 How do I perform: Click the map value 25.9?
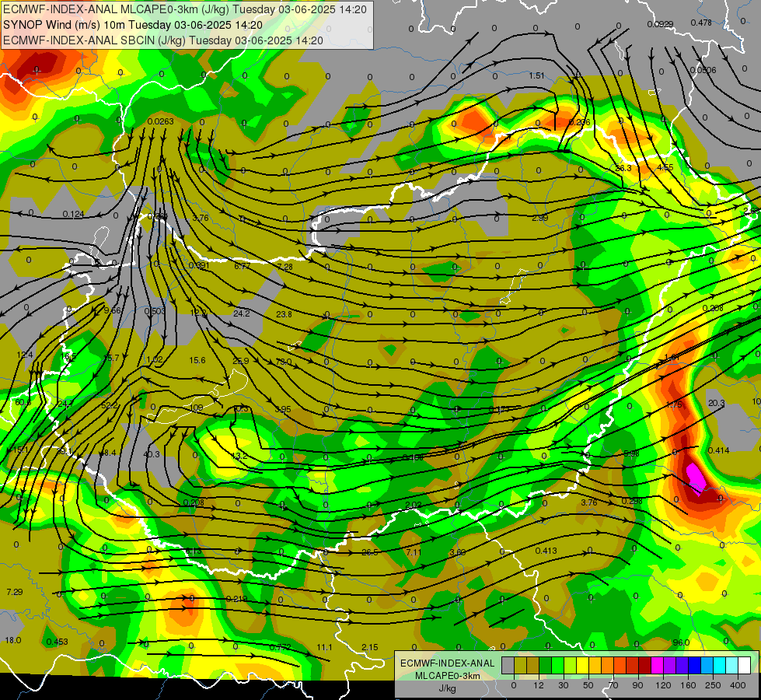coord(240,361)
